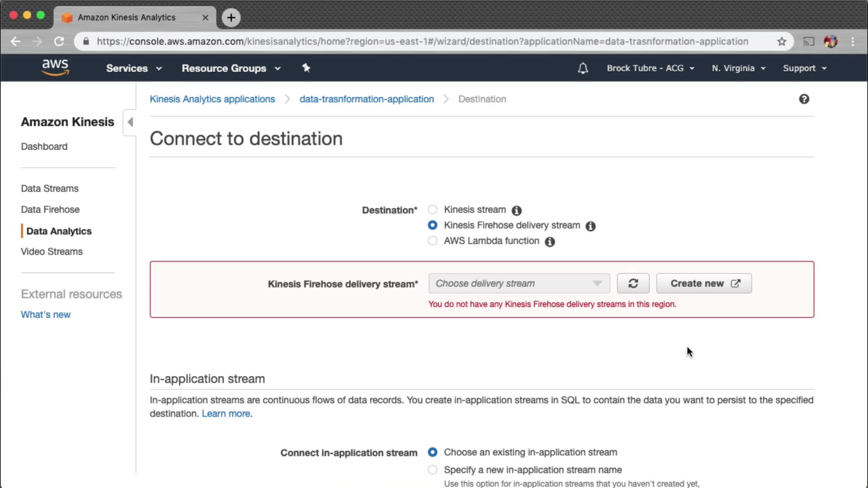Open the Learn more link
Viewport: 868px width, 488px height.
pyautogui.click(x=226, y=414)
